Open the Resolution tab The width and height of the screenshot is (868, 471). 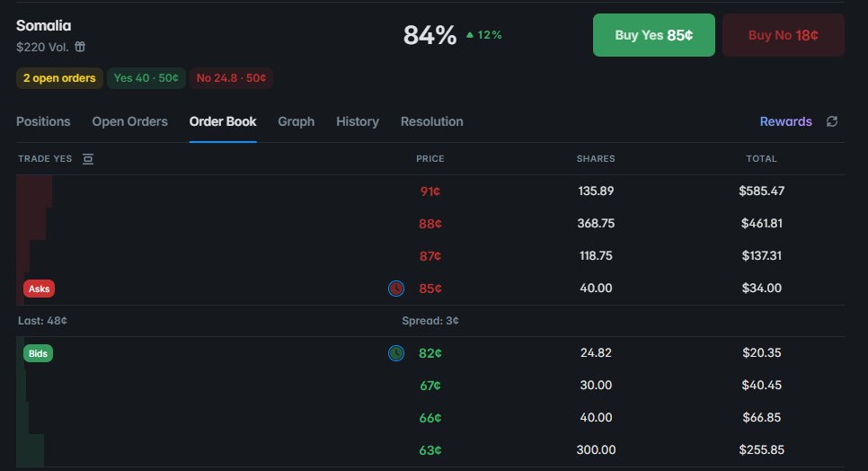[432, 121]
